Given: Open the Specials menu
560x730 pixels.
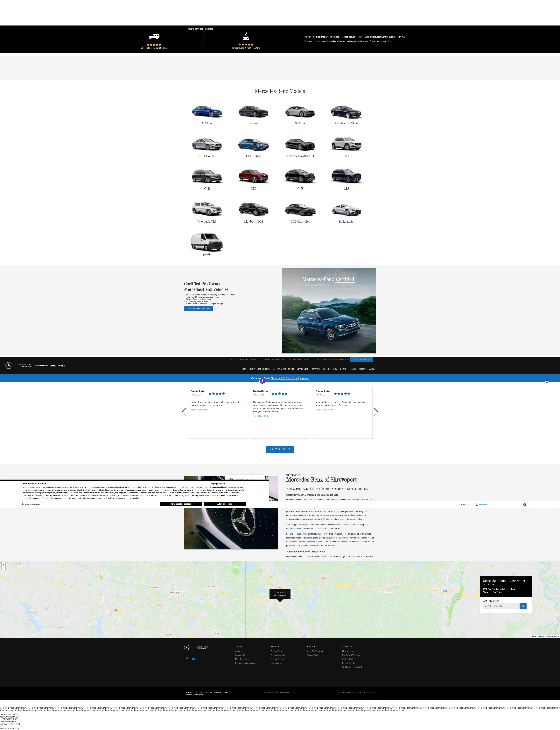Looking at the screenshot, I should click(327, 369).
